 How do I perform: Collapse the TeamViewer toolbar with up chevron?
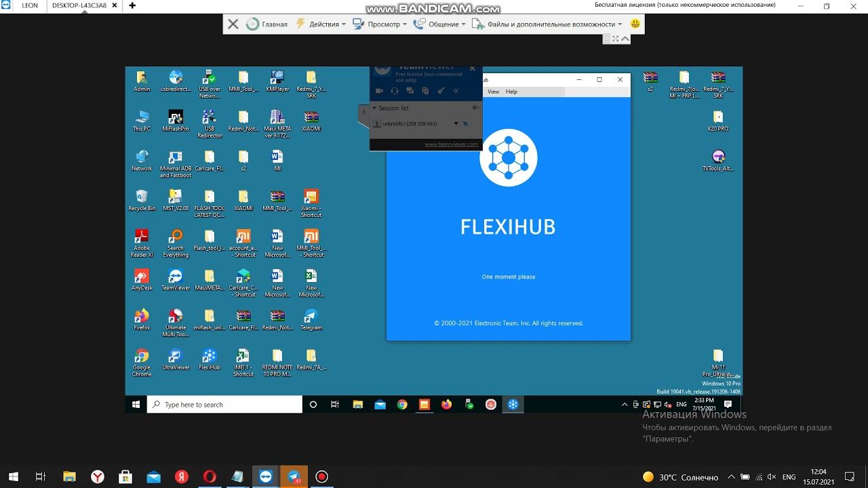coord(625,39)
